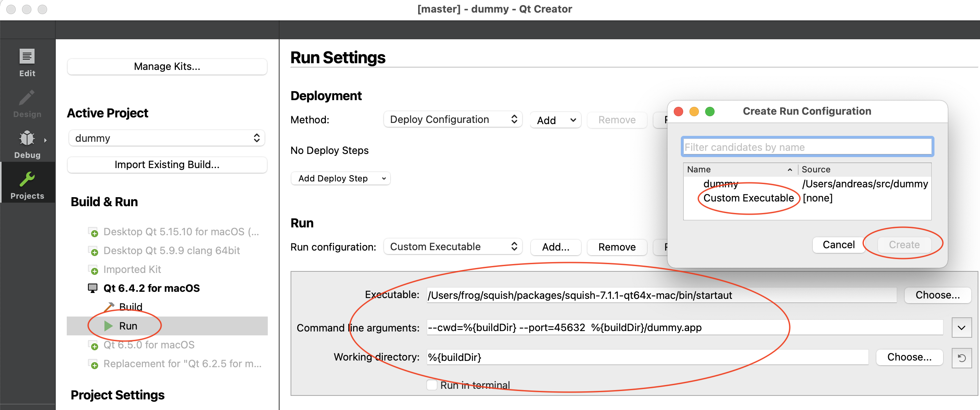Select Run under Qt 6.4.2 kit
This screenshot has width=980, height=410.
point(128,326)
